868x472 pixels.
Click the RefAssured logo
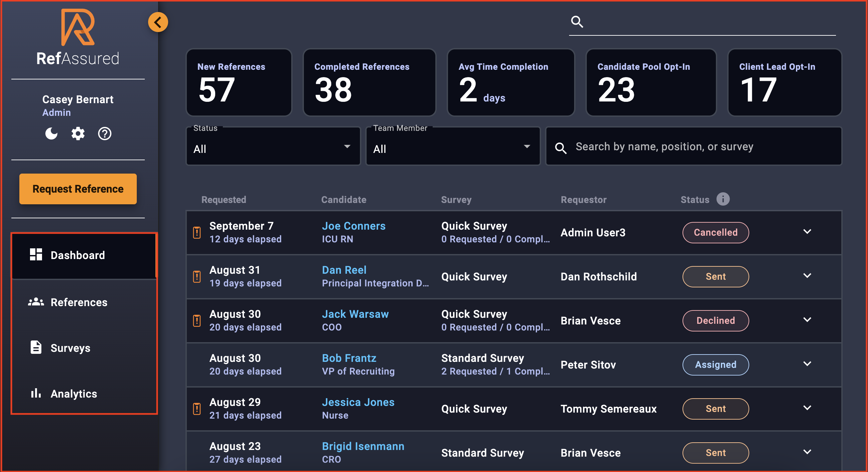coord(78,37)
